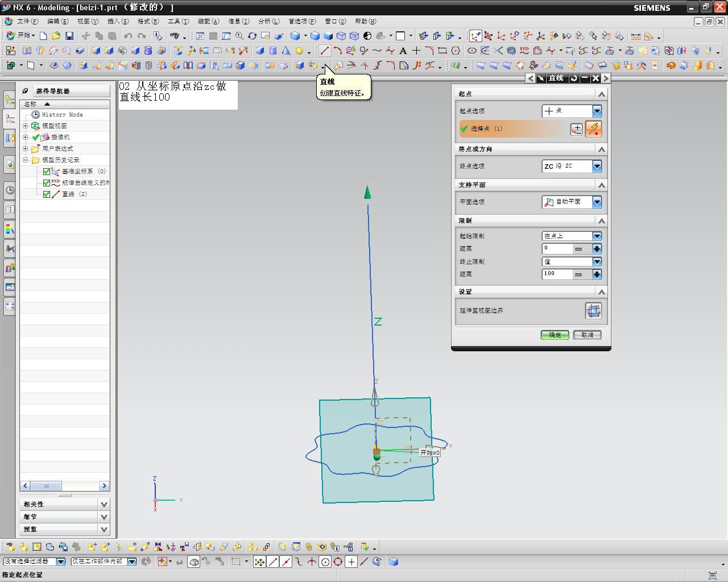Click the Text 'A' tool icon
Screen dimensions: 728x582
pyautogui.click(x=403, y=51)
